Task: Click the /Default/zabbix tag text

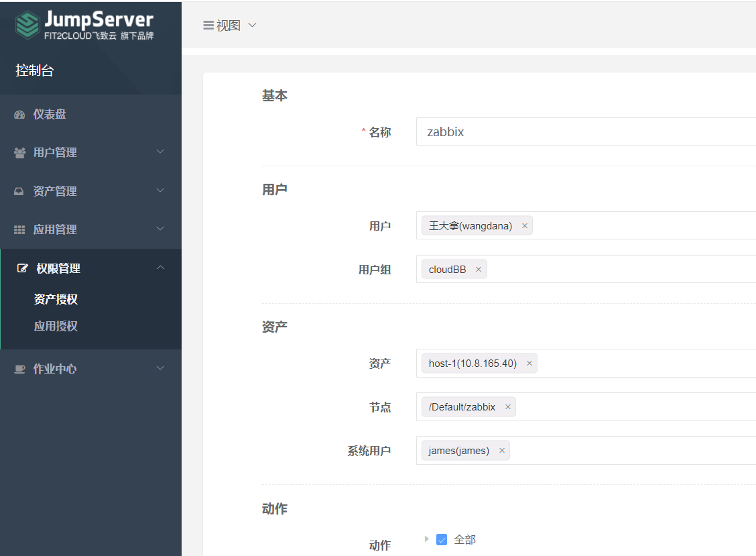Action: pos(462,407)
